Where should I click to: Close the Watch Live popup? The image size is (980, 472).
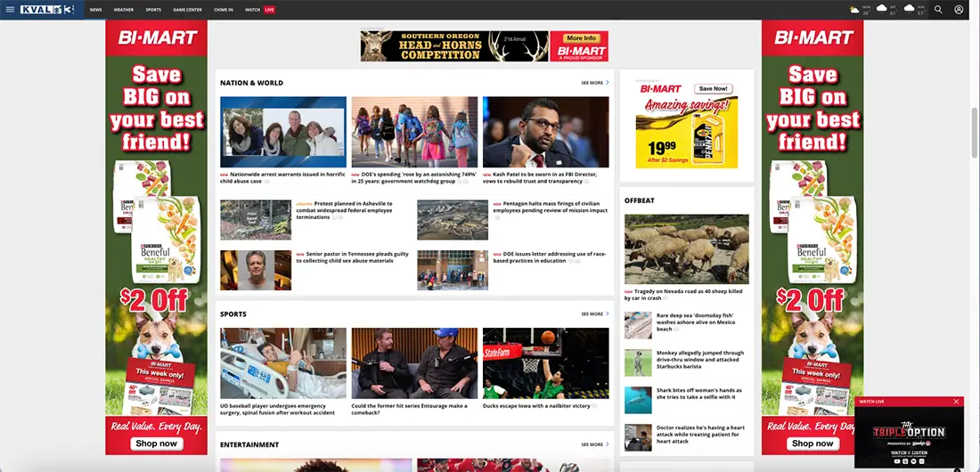tap(956, 402)
